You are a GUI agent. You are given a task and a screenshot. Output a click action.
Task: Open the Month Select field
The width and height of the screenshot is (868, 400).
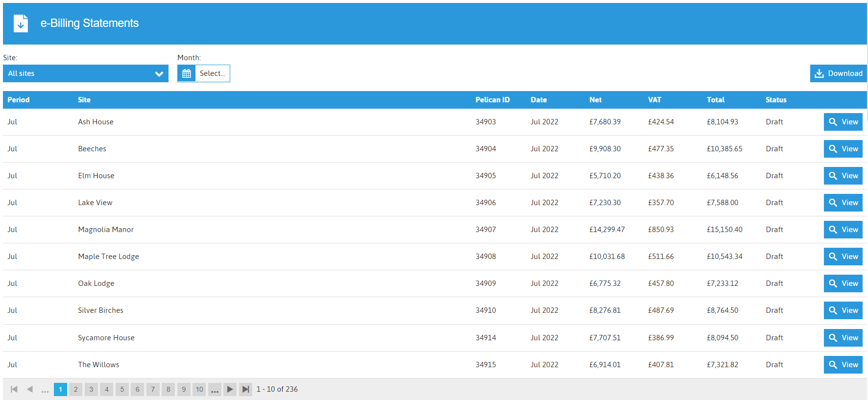[213, 73]
